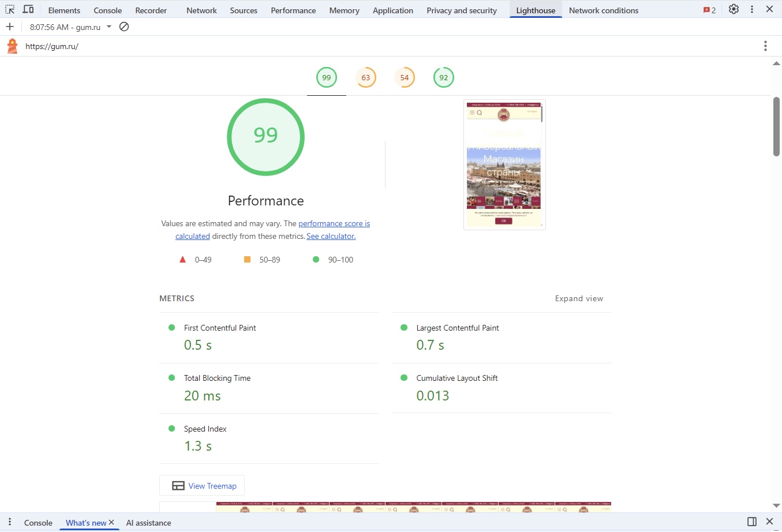Click the inspect element picker icon
The width and height of the screenshot is (782, 532).
(10, 10)
